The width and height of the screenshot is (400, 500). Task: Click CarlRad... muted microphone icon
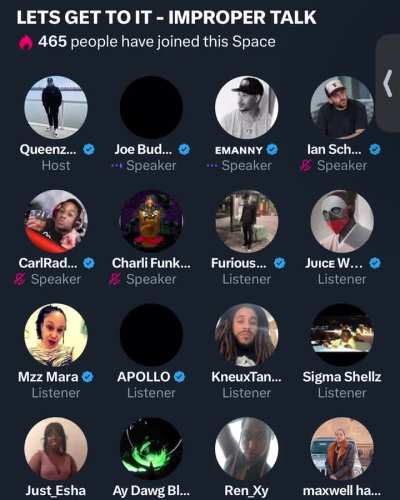tap(19, 279)
